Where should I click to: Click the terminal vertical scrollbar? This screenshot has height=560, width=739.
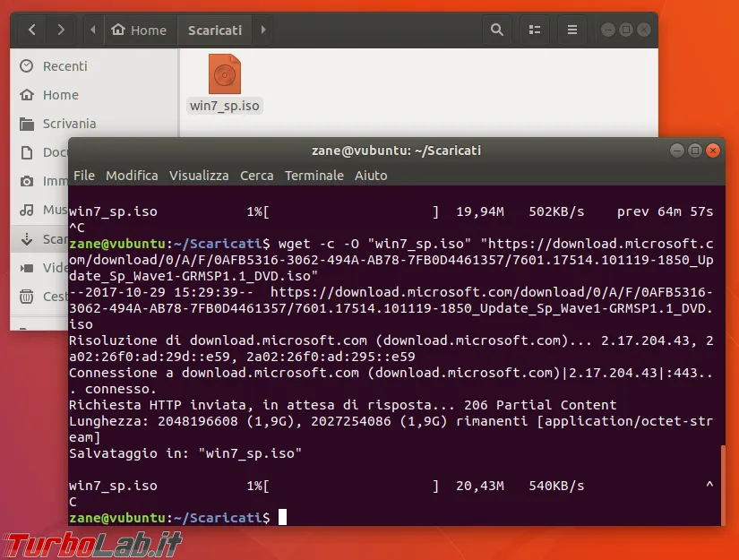coord(723,485)
